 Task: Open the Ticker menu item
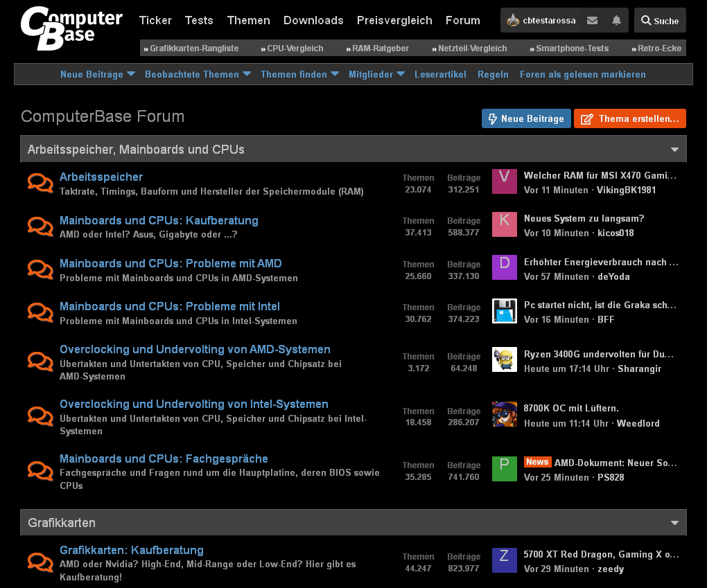pos(155,20)
